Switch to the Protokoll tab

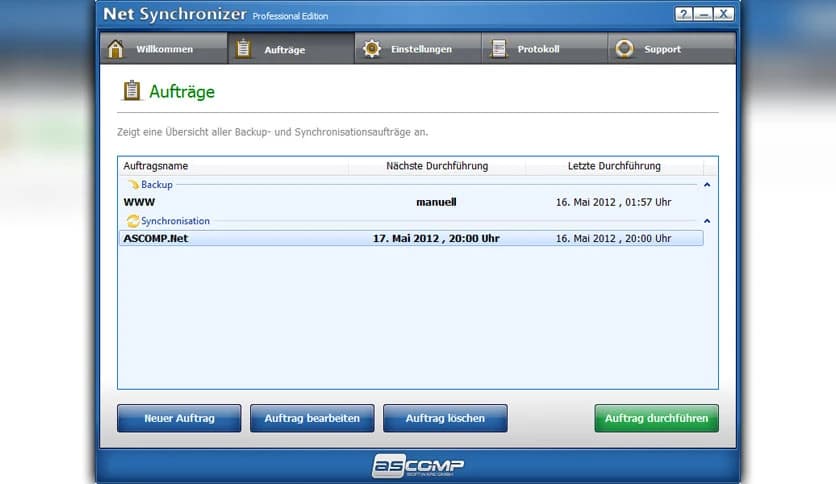point(544,49)
